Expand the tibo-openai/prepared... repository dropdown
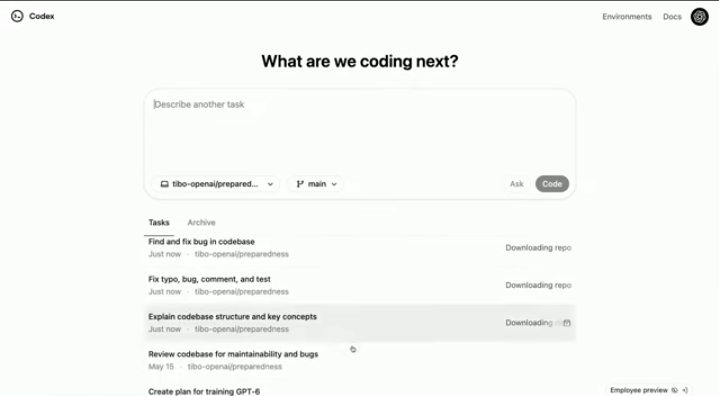The width and height of the screenshot is (719, 396). click(216, 184)
